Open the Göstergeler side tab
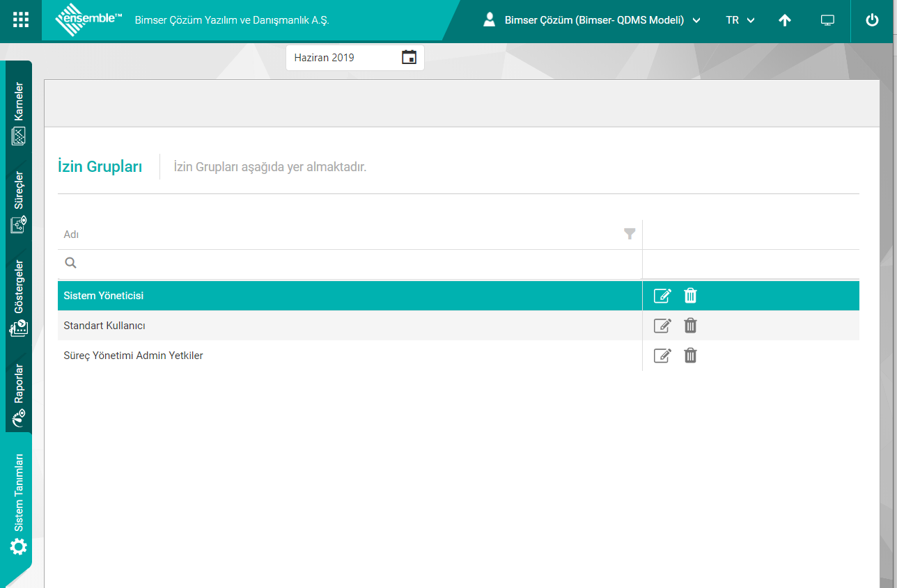 19,299
